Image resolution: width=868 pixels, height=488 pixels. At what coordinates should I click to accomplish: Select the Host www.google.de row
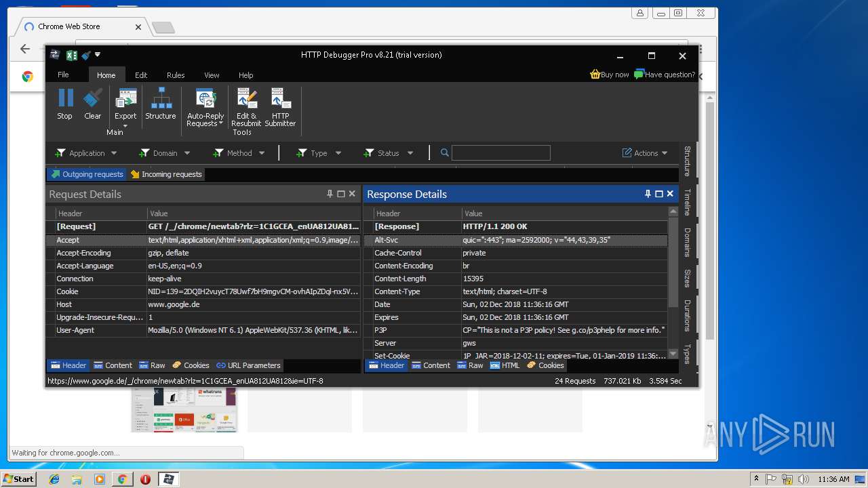pos(203,304)
